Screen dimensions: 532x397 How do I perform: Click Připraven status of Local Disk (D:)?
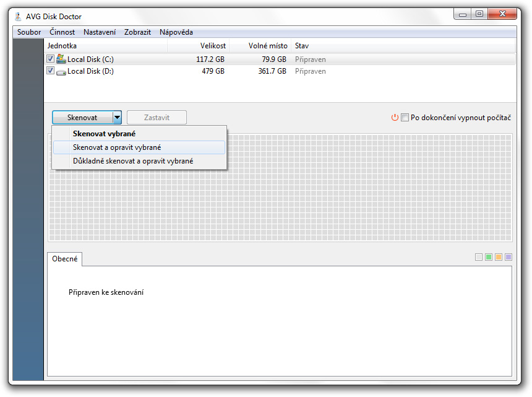pyautogui.click(x=311, y=71)
